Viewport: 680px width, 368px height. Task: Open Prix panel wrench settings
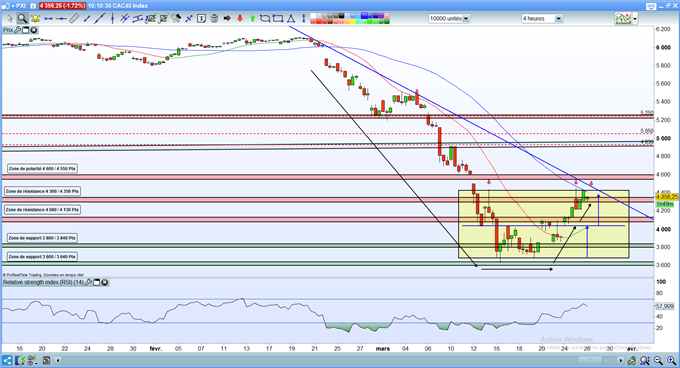[x=18, y=30]
